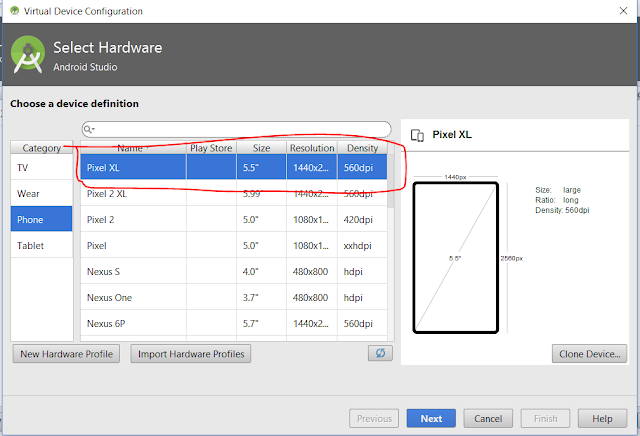Select the Phone category
This screenshot has width=640, height=436.
click(x=41, y=219)
